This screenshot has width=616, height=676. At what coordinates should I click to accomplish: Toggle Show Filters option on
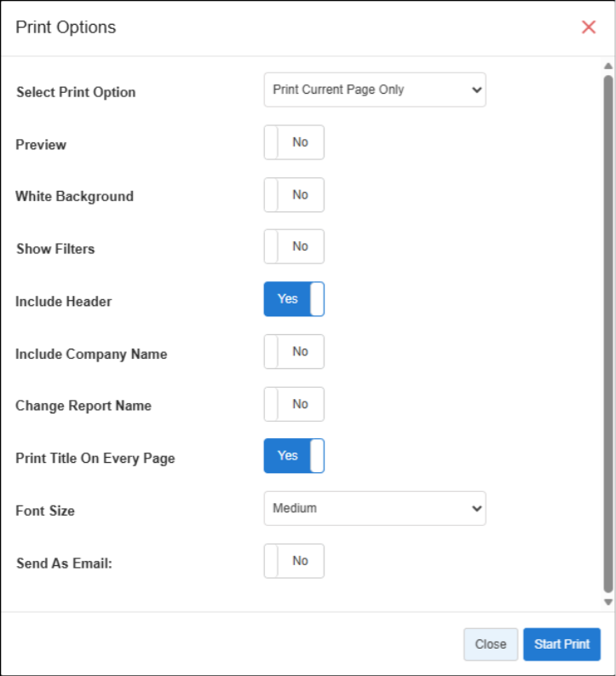[294, 247]
